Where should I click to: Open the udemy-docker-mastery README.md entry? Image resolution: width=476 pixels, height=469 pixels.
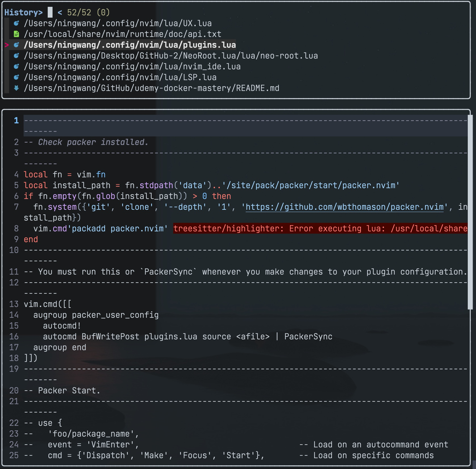coord(151,88)
